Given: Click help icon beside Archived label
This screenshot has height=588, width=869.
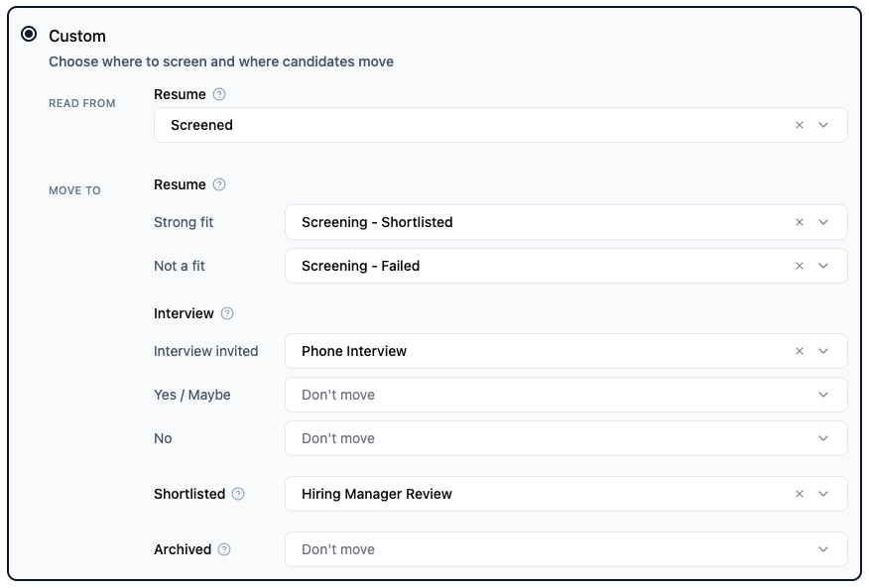Looking at the screenshot, I should coord(224,549).
